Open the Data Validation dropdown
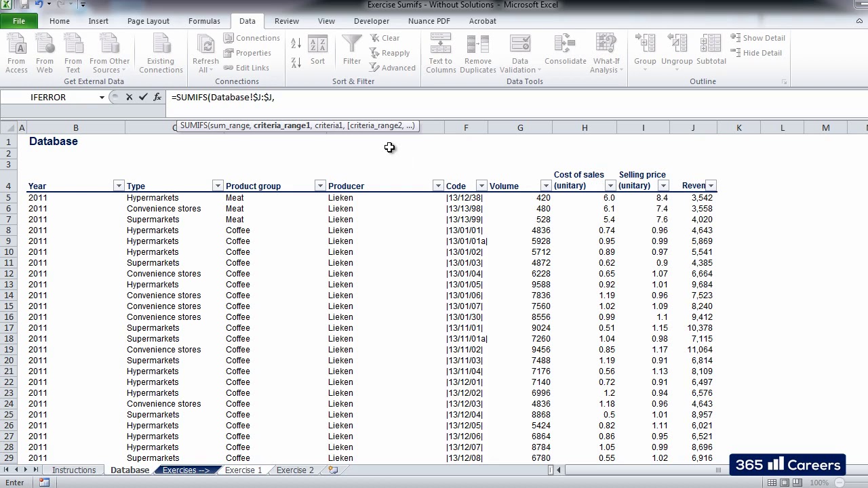Screen dimensions: 868x488 (520, 53)
